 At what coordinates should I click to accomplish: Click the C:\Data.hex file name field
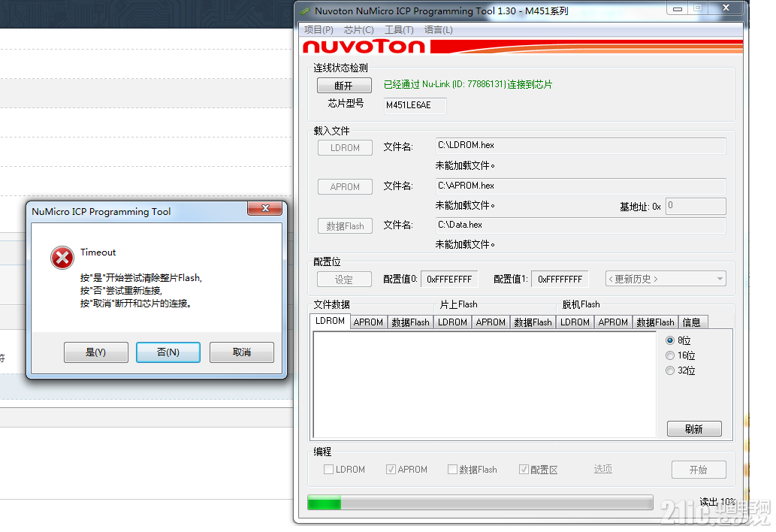(x=581, y=225)
